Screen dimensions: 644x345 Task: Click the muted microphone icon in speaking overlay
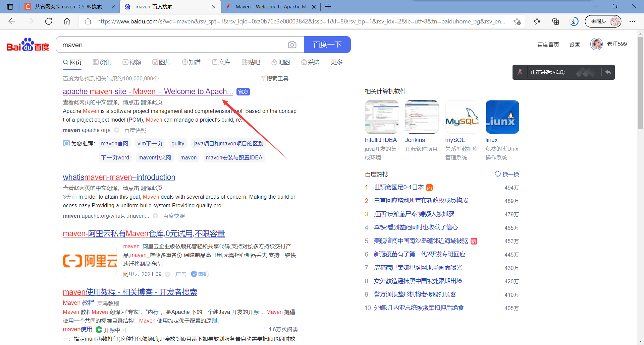520,72
